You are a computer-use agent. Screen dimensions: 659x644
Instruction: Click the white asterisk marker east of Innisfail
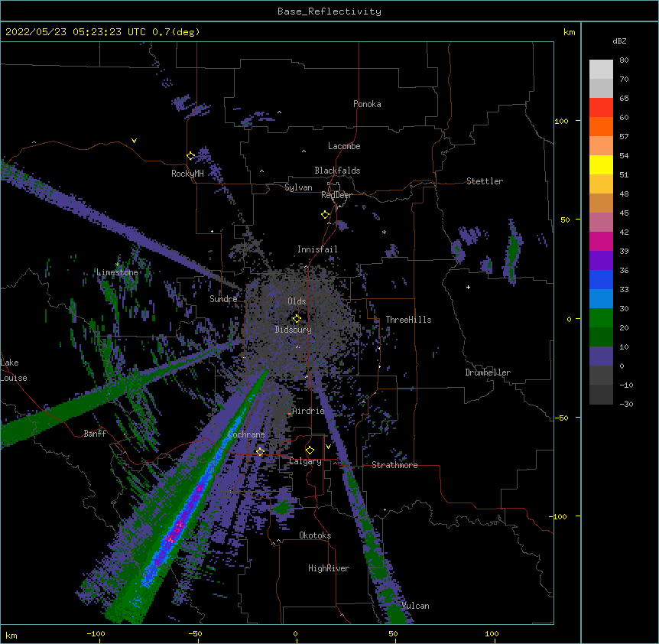(384, 233)
